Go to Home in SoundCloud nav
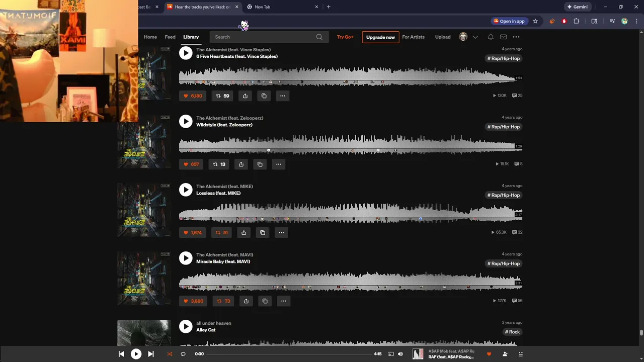 [150, 37]
